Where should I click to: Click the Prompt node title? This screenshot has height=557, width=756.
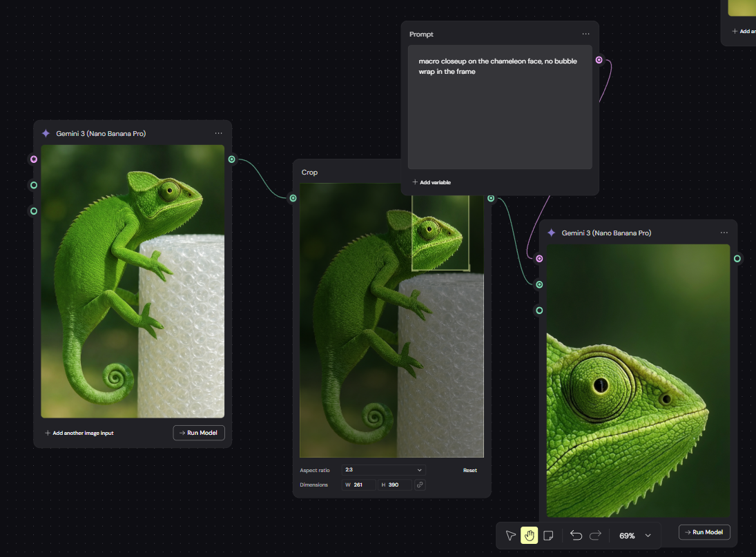[x=421, y=35]
